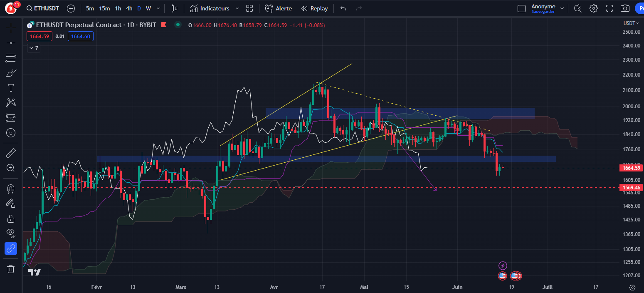Select the trend line drawing tool
This screenshot has height=293, width=644.
click(x=10, y=42)
